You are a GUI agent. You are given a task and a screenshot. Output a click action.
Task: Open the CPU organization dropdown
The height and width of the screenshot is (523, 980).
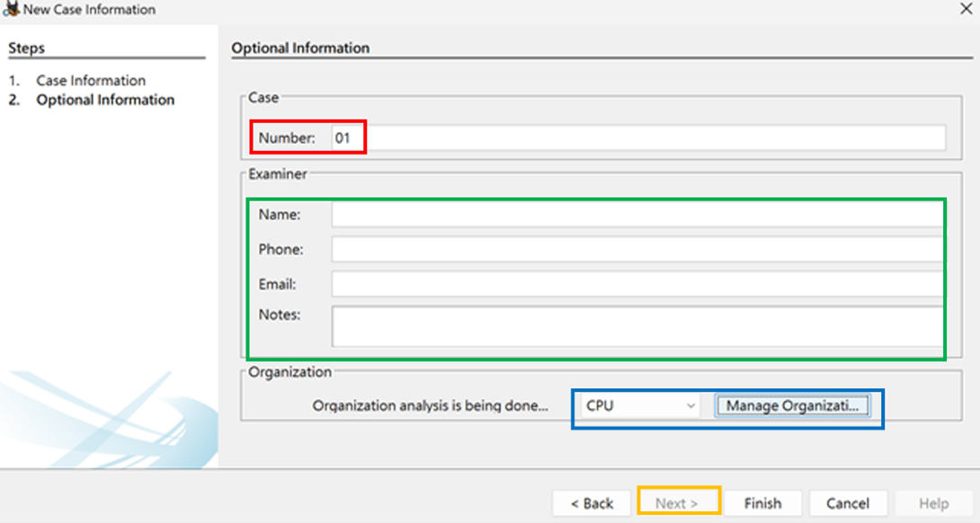(641, 406)
